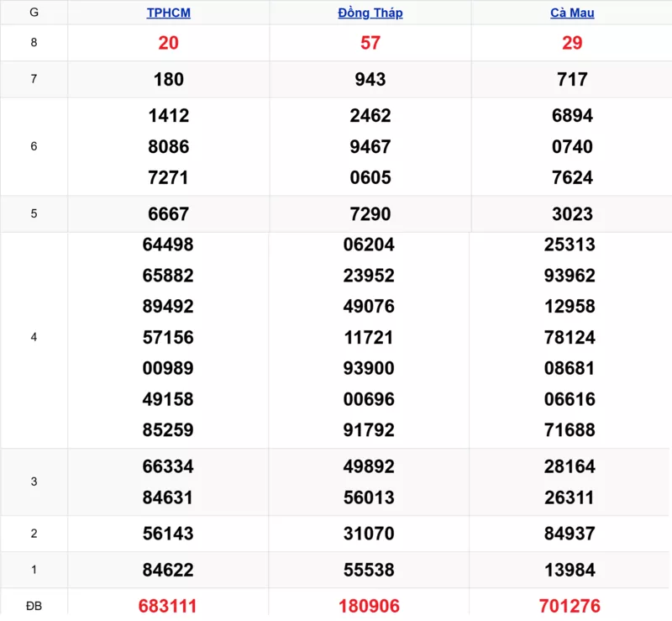Select TPHCM special prize number 683111
Image resolution: width=672 pixels, height=621 pixels.
168,606
